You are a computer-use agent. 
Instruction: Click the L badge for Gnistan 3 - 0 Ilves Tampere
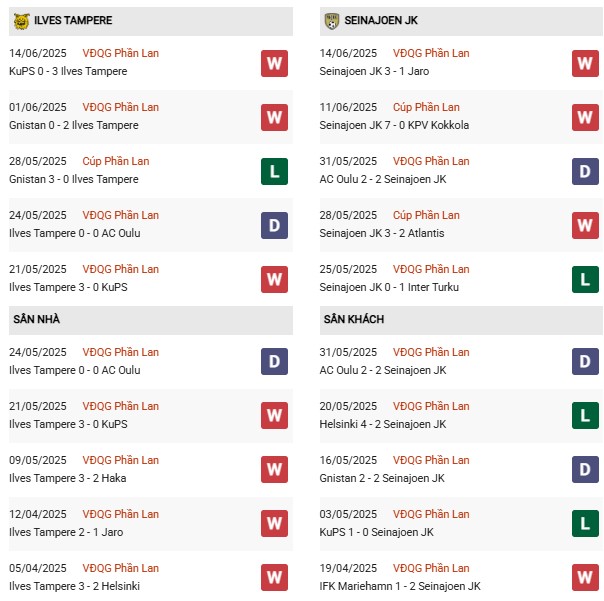(274, 172)
